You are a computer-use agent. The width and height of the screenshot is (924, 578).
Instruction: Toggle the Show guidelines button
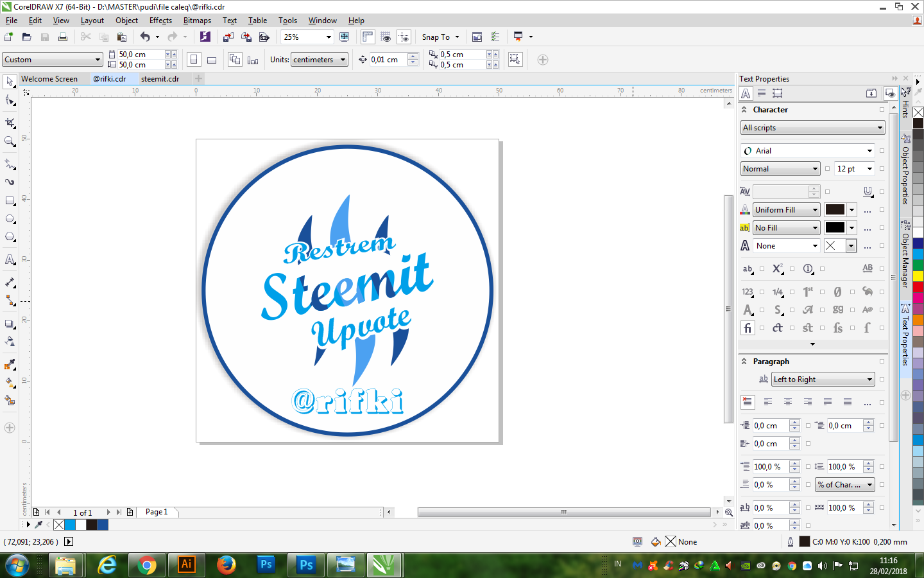pos(404,37)
